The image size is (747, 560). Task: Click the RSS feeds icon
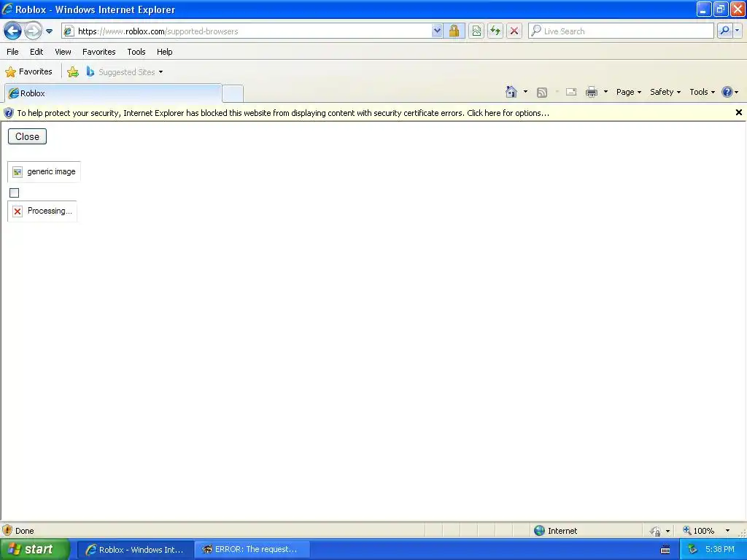coord(542,93)
